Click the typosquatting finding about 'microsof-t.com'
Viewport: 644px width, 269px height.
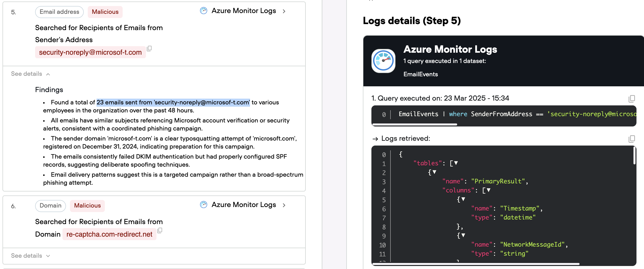tap(170, 143)
